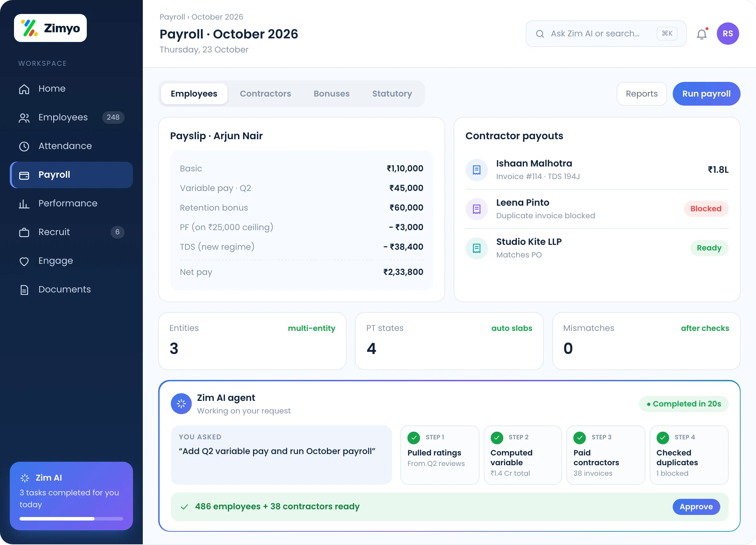
Task: Click the Reports button
Action: coord(642,94)
